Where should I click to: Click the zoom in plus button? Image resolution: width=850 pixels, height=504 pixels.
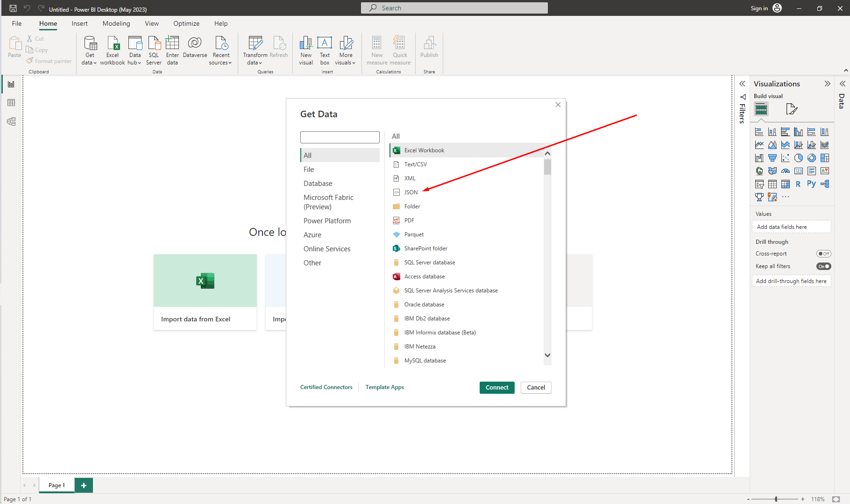point(803,499)
